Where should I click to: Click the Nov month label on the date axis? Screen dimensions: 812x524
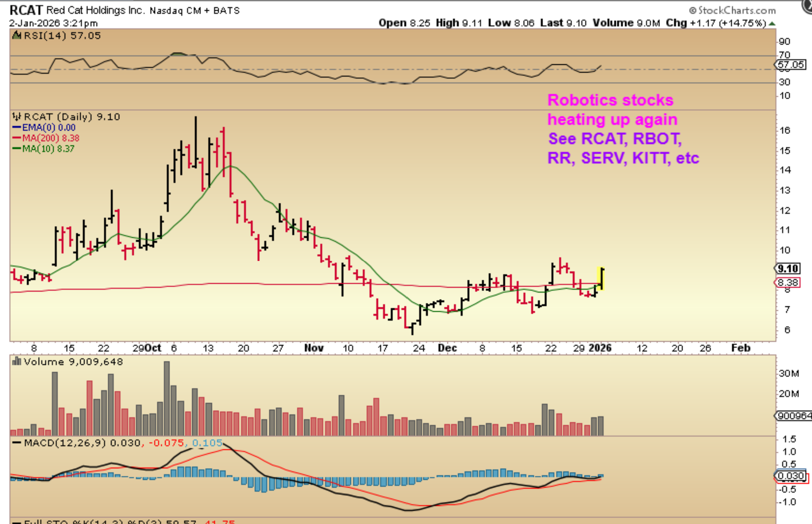[x=314, y=348]
